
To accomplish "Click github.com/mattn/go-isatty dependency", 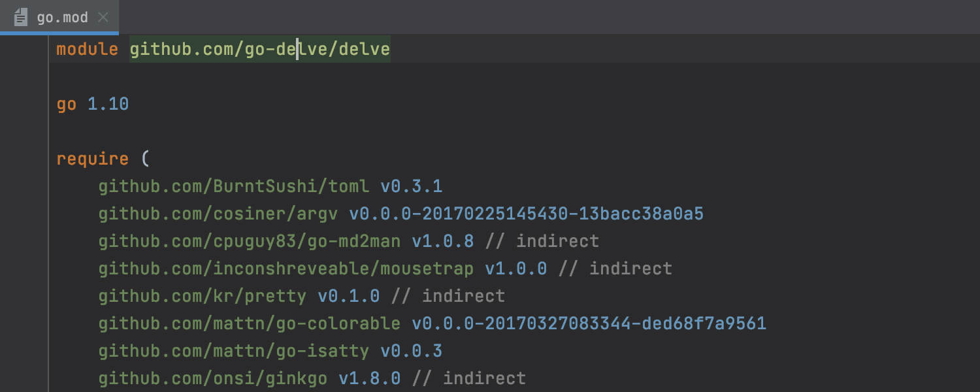I will click(234, 351).
